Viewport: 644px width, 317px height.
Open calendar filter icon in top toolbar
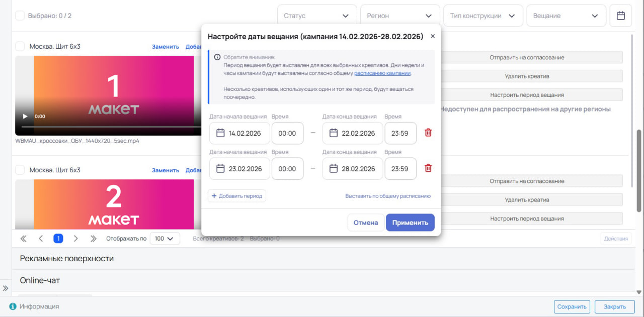[620, 16]
